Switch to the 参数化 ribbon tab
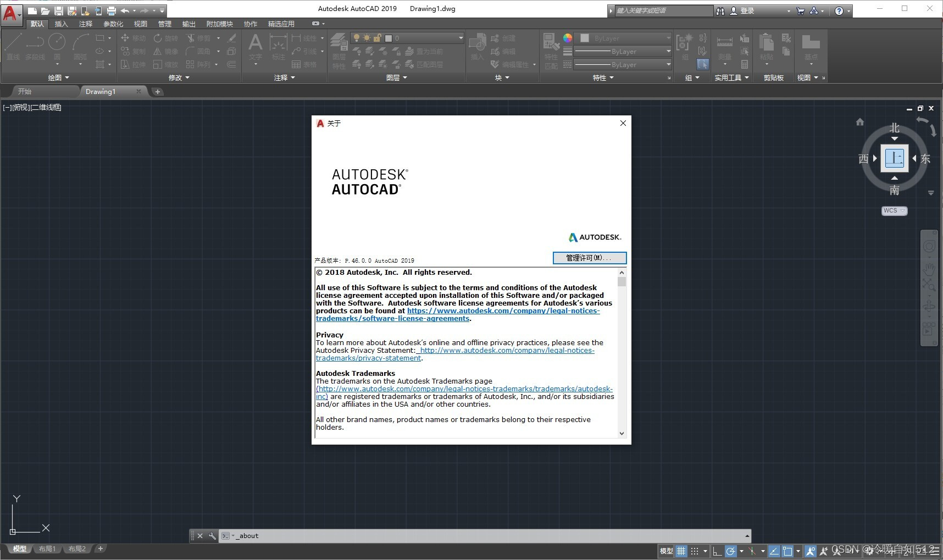This screenshot has width=943, height=560. [x=113, y=24]
